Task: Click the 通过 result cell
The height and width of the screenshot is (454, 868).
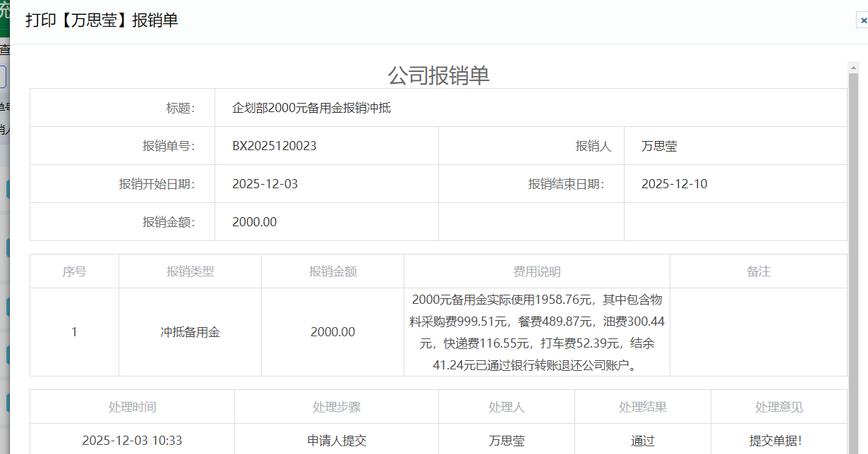Action: [642, 441]
